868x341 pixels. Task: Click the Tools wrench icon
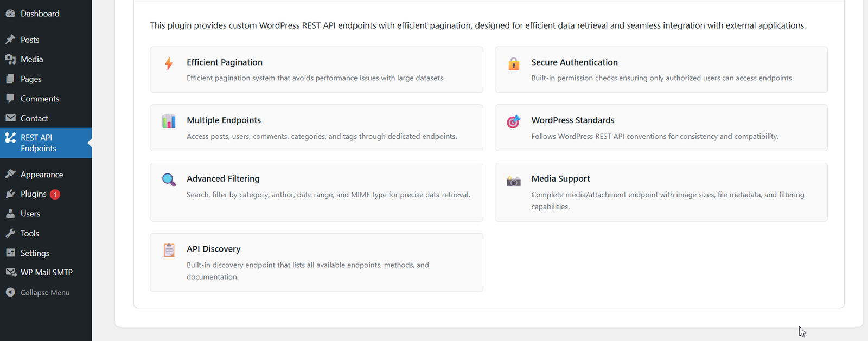point(10,234)
